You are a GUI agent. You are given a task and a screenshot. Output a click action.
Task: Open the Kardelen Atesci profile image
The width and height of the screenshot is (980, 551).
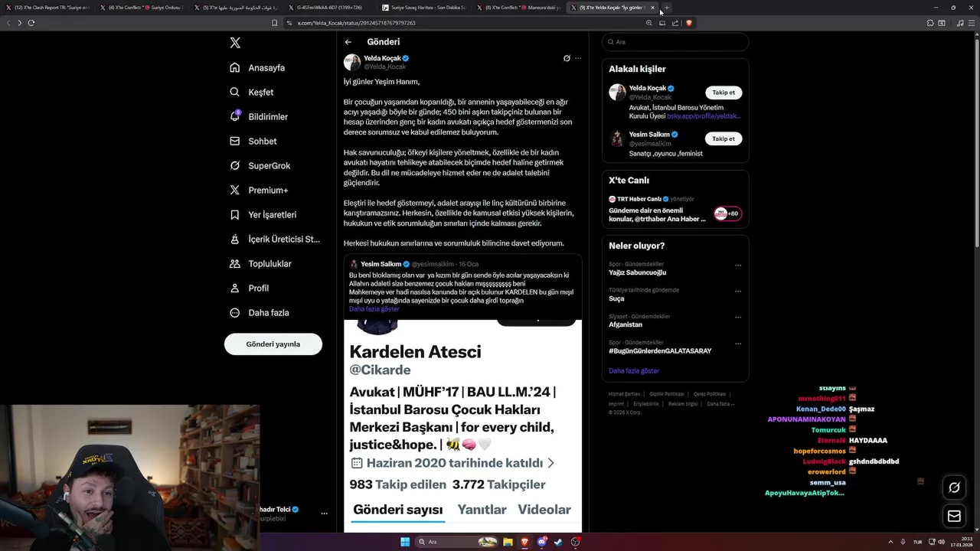click(x=377, y=326)
